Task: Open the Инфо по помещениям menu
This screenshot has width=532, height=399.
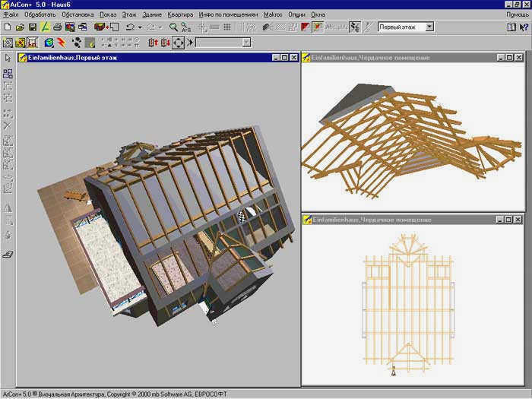Action: (x=228, y=14)
